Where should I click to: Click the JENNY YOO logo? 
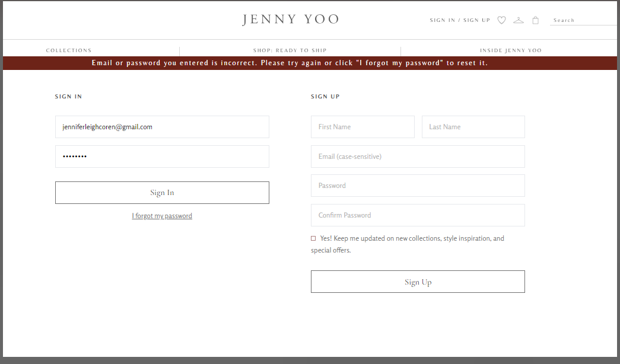(291, 20)
